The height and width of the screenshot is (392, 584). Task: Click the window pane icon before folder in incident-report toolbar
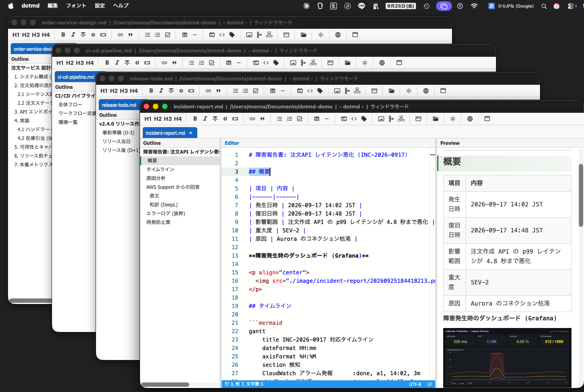pyautogui.click(x=418, y=119)
